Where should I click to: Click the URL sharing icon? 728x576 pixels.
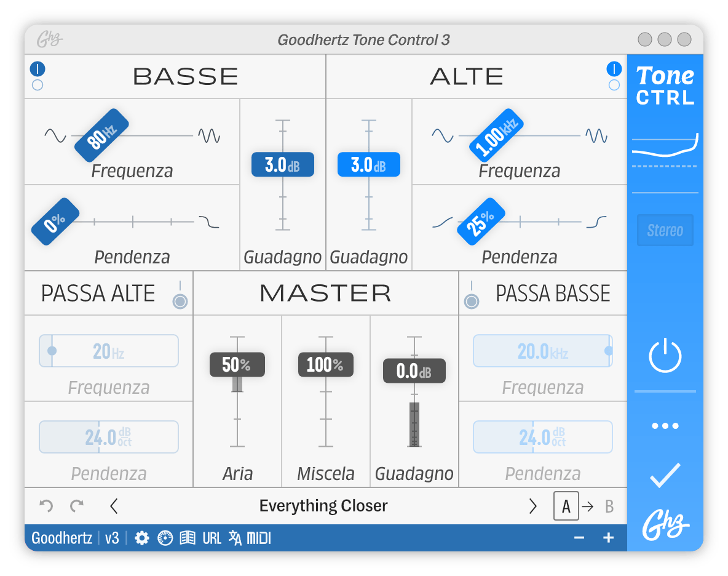click(211, 537)
